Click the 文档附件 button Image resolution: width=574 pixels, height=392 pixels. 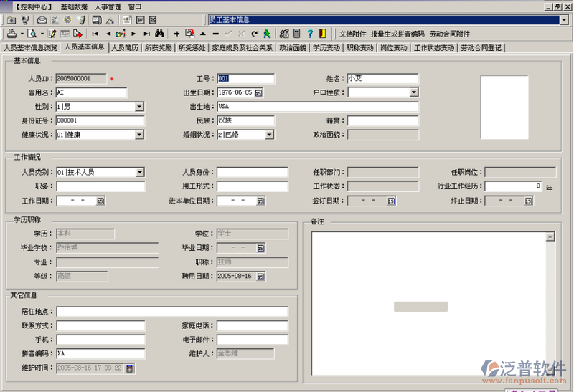click(x=352, y=34)
